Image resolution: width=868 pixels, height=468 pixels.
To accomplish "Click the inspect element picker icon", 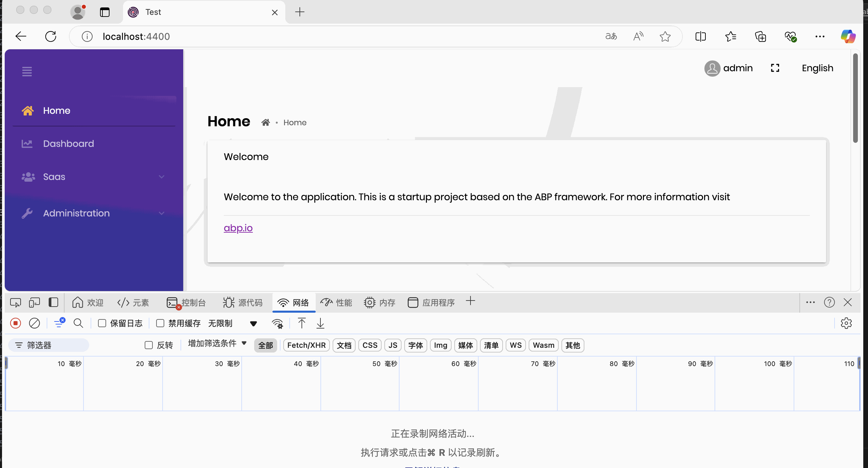I will [x=16, y=302].
